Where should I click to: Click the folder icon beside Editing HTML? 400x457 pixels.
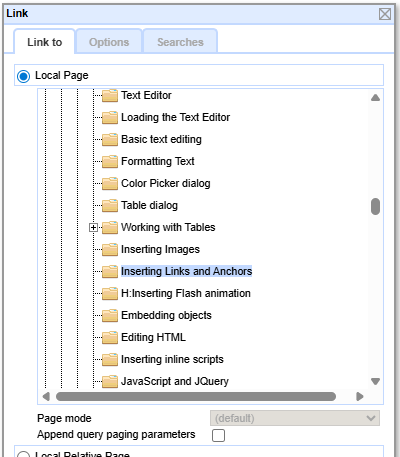(110, 337)
